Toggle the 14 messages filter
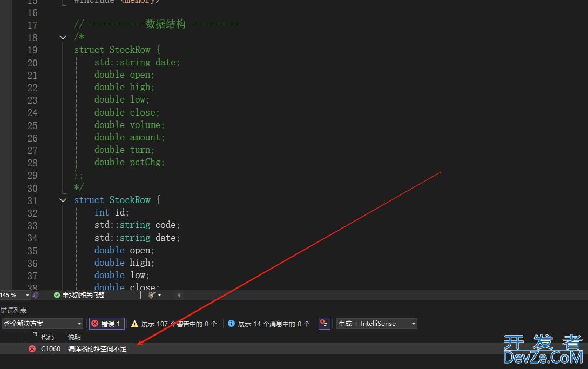Image resolution: width=588 pixels, height=369 pixels. coord(269,324)
